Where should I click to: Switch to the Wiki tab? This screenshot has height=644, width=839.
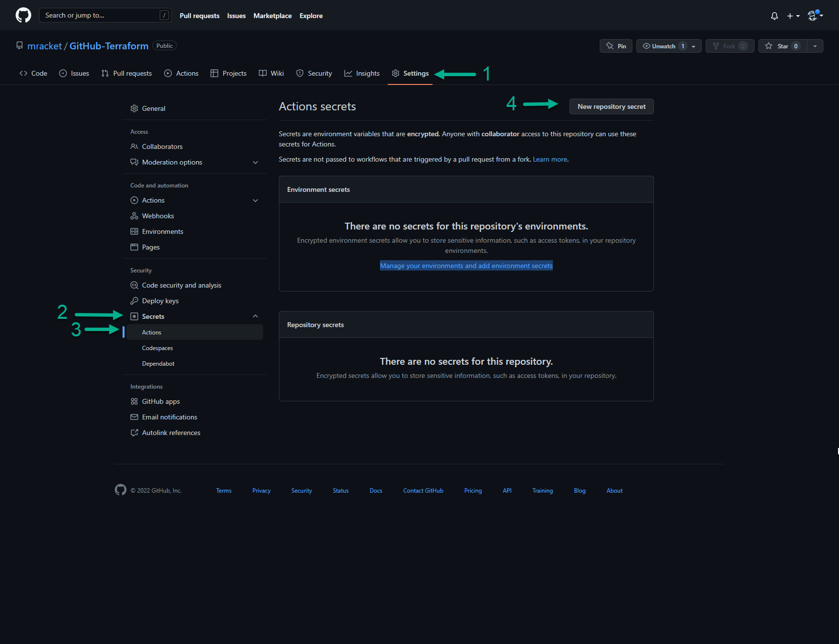point(271,73)
